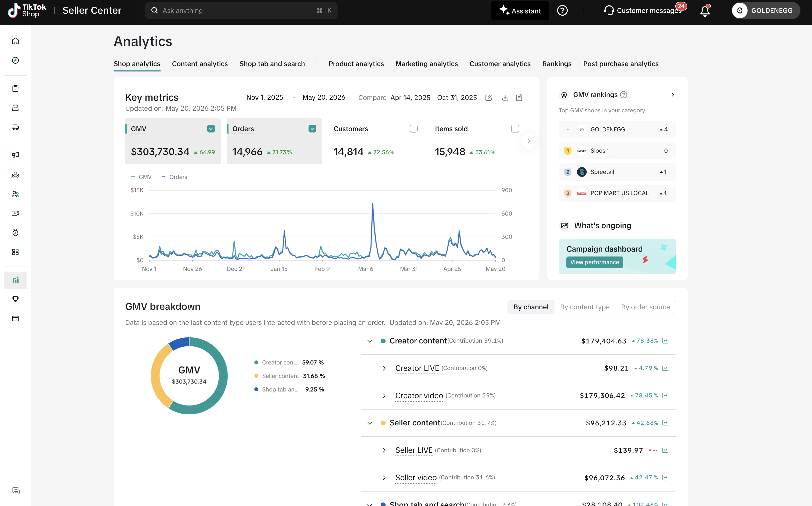Open the Orders clipboard sidebar icon
The image size is (812, 506).
pos(15,88)
